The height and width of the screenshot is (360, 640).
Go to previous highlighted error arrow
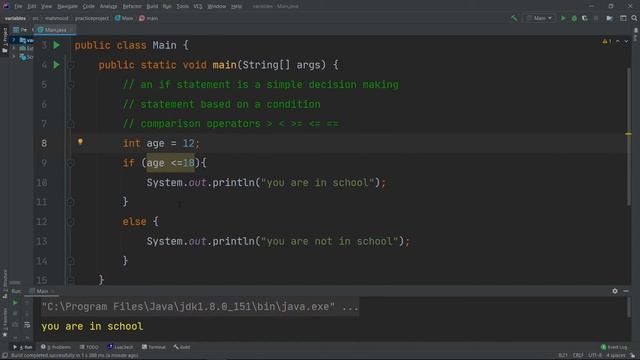[x=618, y=41]
